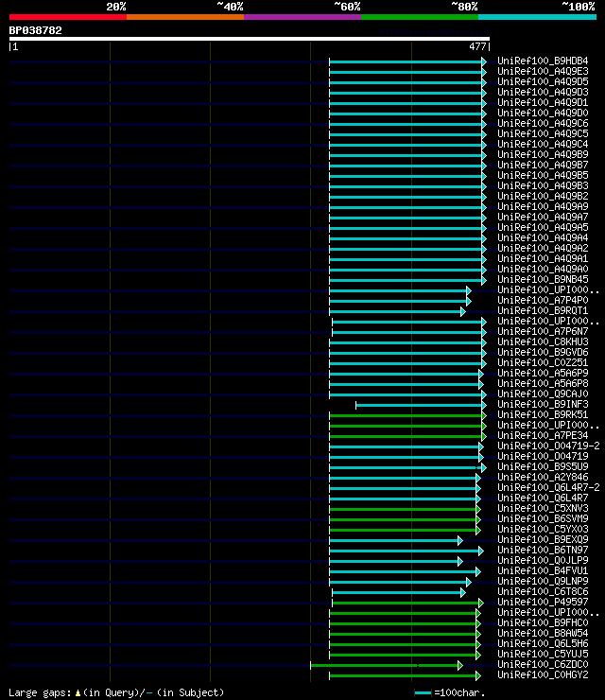Screen dimensions: 605x700
Task: Click the green ~80% identity color segment
Action: [x=420, y=17]
